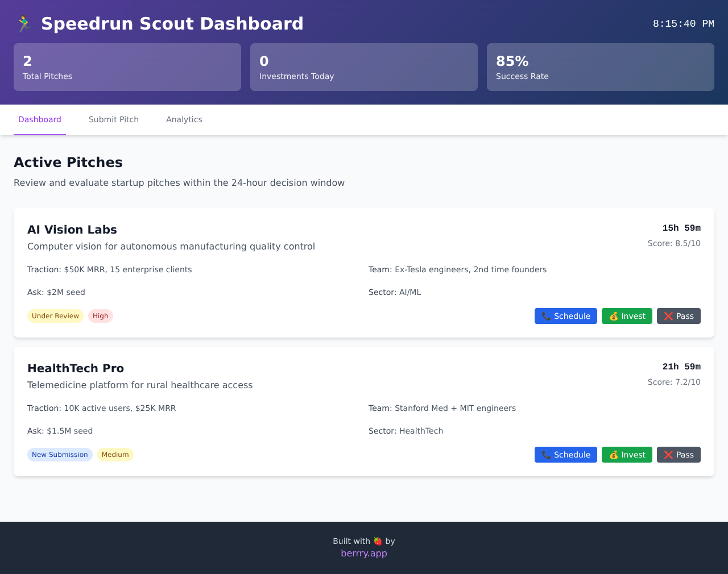This screenshot has width=728, height=574.
Task: Toggle the High priority badge on AI Vision Labs
Action: click(100, 315)
